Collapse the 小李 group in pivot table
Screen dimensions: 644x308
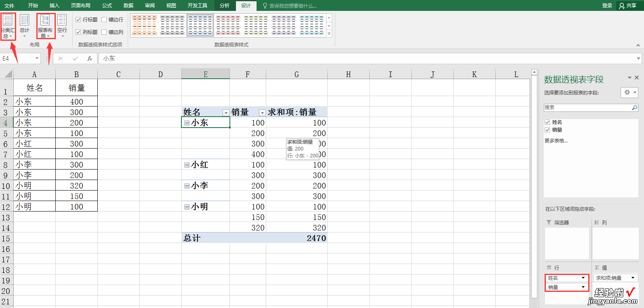click(x=187, y=186)
